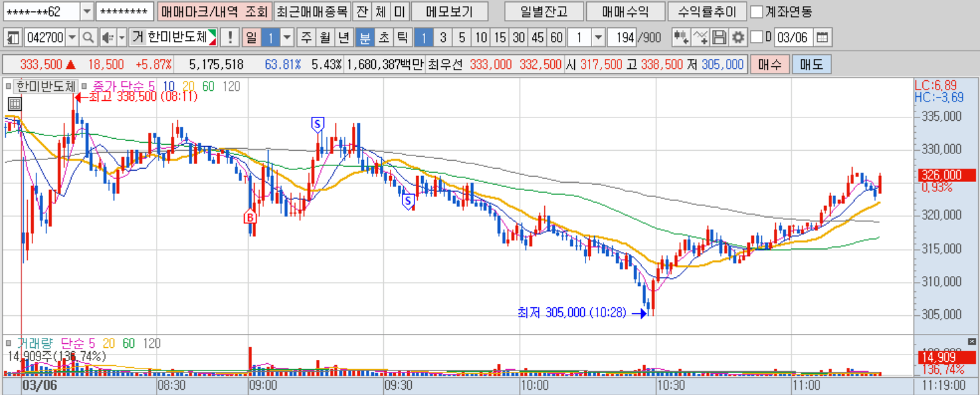Image resolution: width=980 pixels, height=395 pixels.
Task: Select the 45-minute interval button
Action: click(x=538, y=37)
